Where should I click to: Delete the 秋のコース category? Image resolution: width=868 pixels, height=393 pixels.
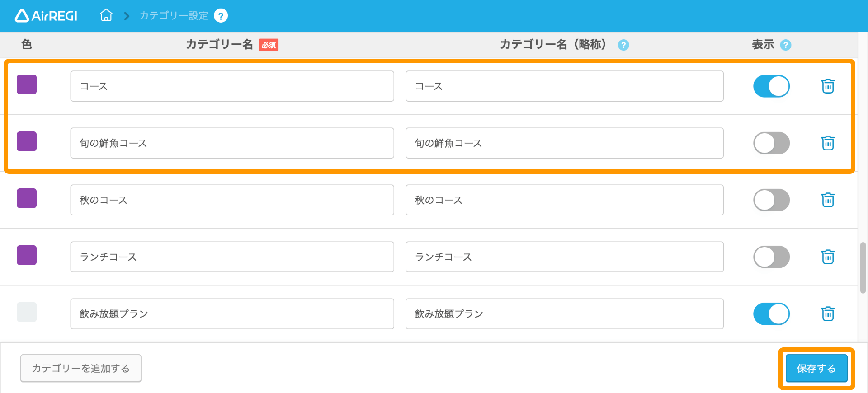(828, 200)
